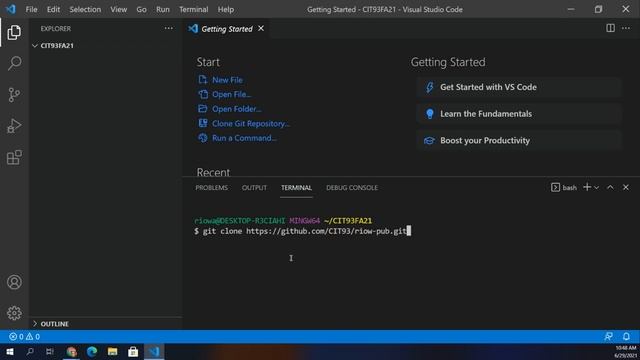
Task: Open editor more actions ellipsis
Action: click(626, 28)
